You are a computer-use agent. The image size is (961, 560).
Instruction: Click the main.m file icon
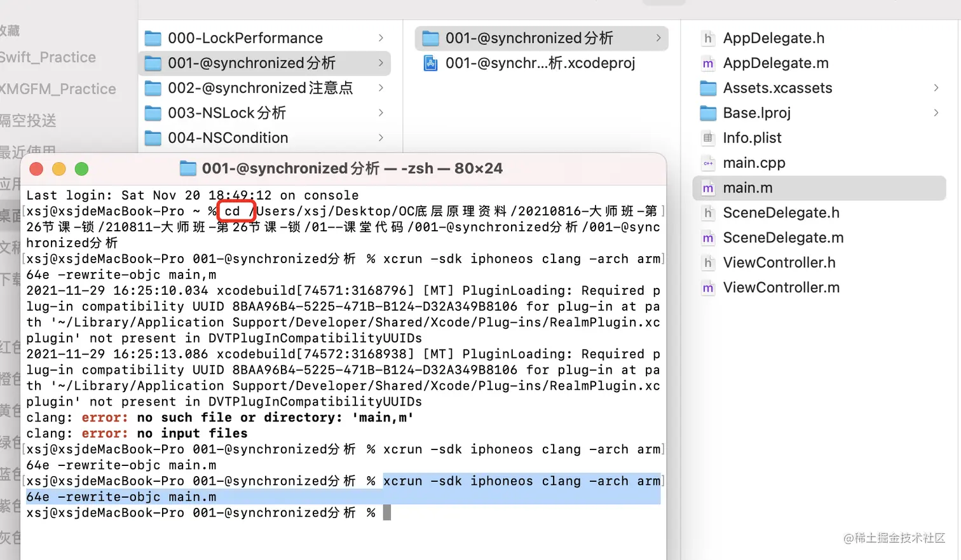[708, 188]
